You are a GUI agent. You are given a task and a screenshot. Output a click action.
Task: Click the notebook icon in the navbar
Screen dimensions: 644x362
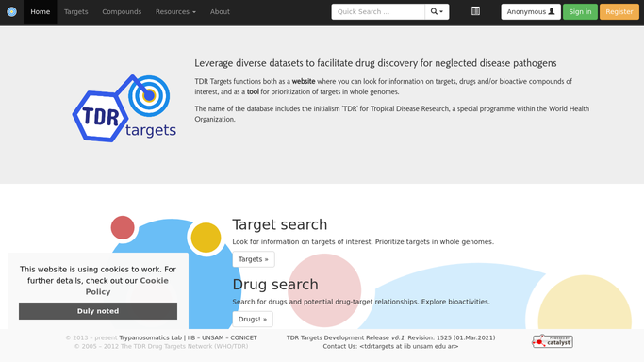click(x=475, y=11)
